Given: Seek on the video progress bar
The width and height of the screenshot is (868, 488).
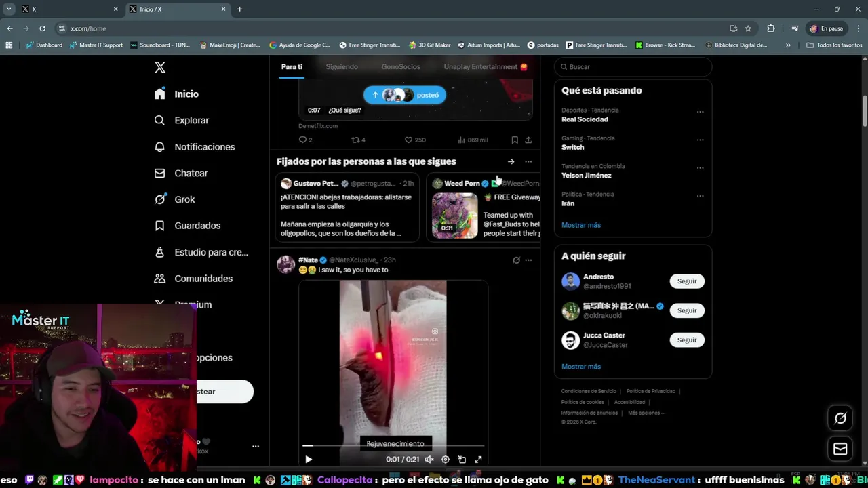Looking at the screenshot, I should point(393,446).
